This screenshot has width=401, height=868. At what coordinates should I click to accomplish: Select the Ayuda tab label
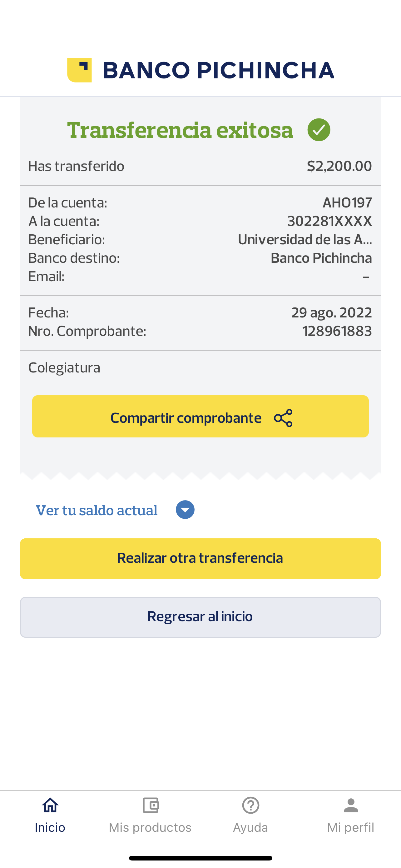(250, 828)
